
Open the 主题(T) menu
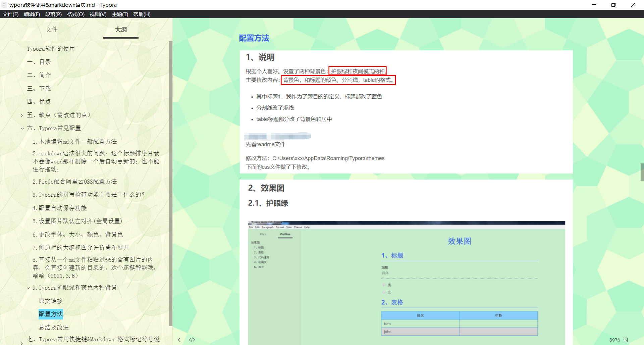click(x=120, y=14)
